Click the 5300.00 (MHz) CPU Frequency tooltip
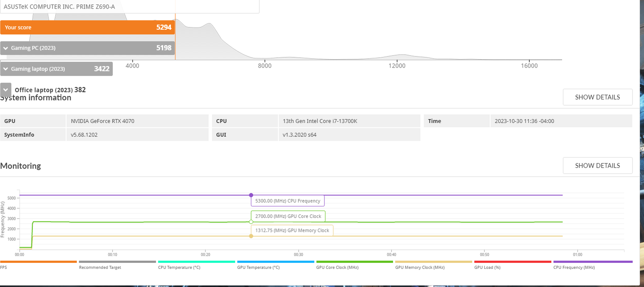644x287 pixels. click(x=288, y=201)
